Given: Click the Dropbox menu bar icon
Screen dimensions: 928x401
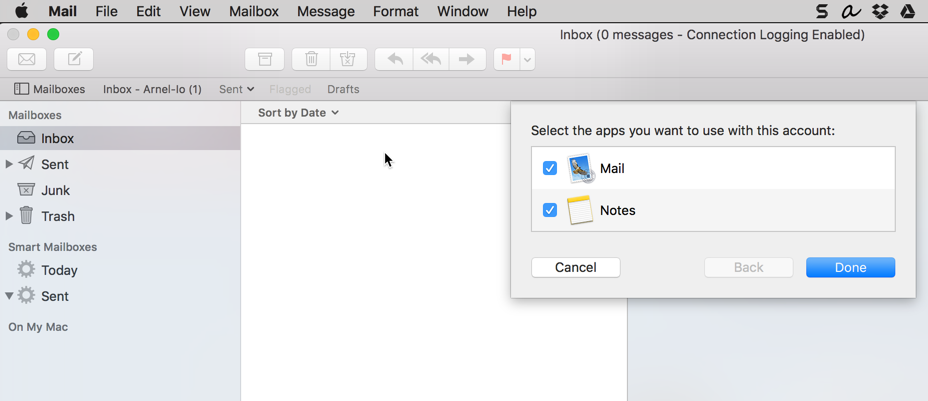Looking at the screenshot, I should [880, 11].
